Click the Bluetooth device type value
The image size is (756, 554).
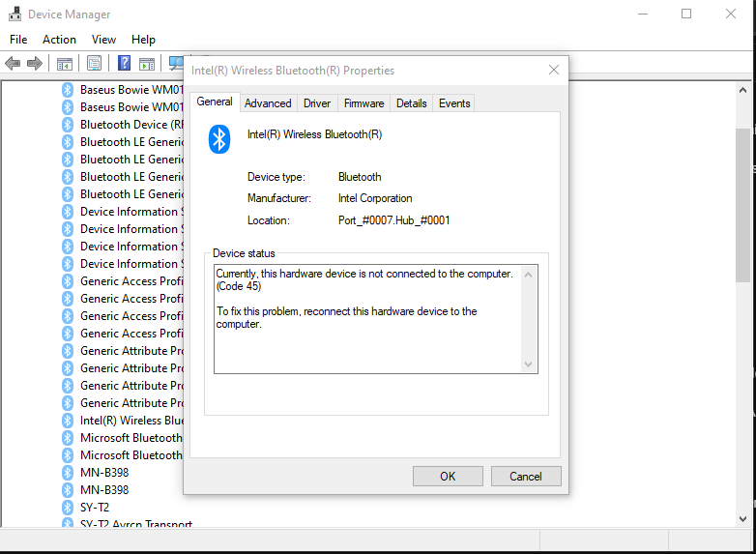click(x=360, y=177)
